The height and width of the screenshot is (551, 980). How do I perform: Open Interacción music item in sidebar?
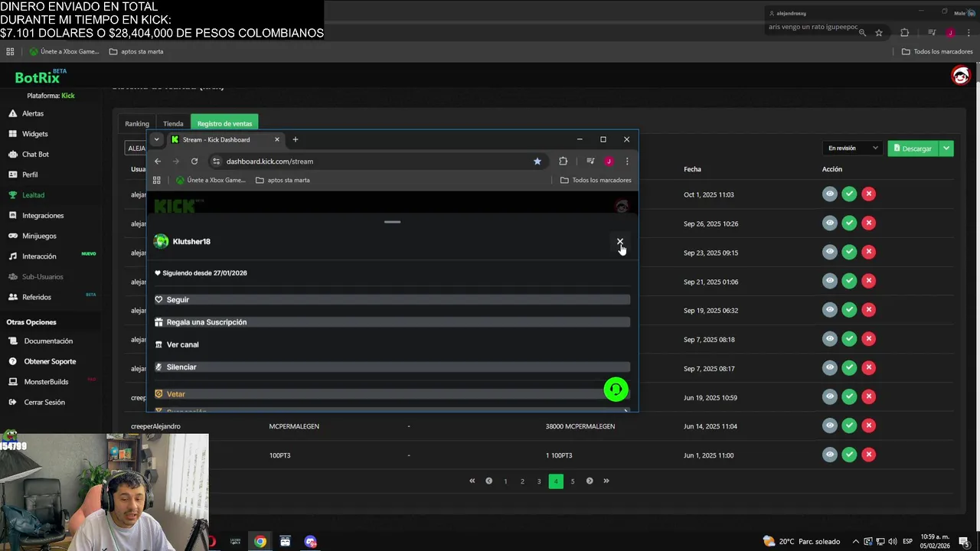pos(39,256)
